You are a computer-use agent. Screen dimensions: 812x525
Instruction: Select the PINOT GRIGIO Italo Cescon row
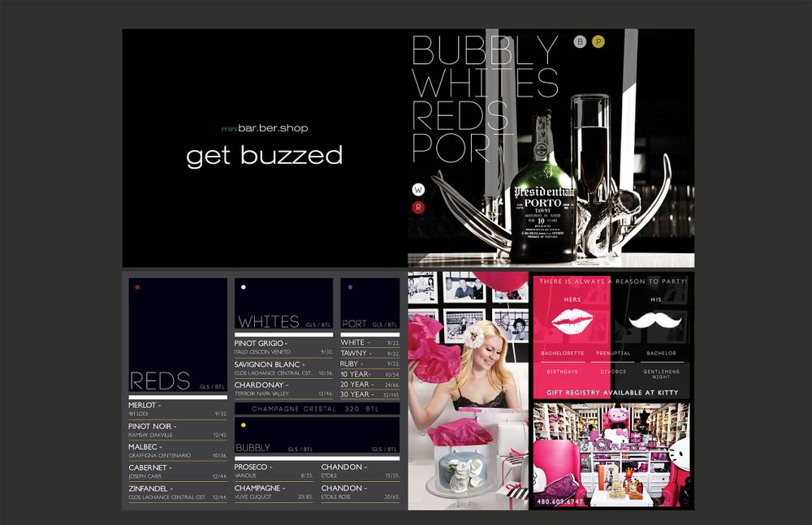click(283, 347)
